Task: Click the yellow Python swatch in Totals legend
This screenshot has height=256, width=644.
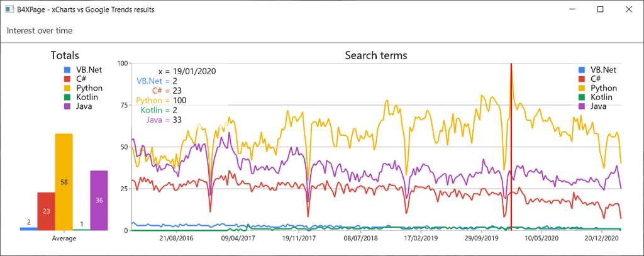Action: coord(67,88)
